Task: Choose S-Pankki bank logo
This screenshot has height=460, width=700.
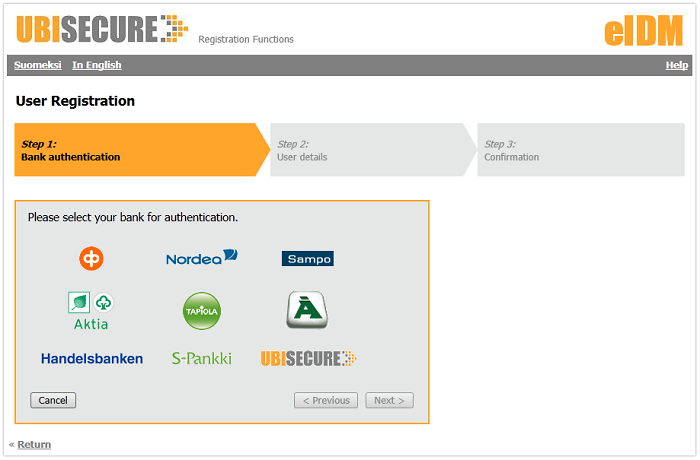Action: [202, 359]
